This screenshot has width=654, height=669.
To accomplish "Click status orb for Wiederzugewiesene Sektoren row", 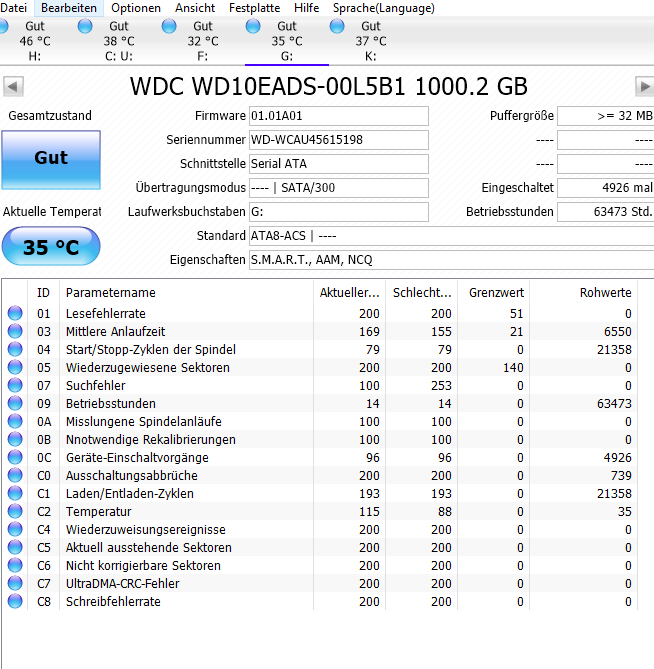I will [15, 367].
